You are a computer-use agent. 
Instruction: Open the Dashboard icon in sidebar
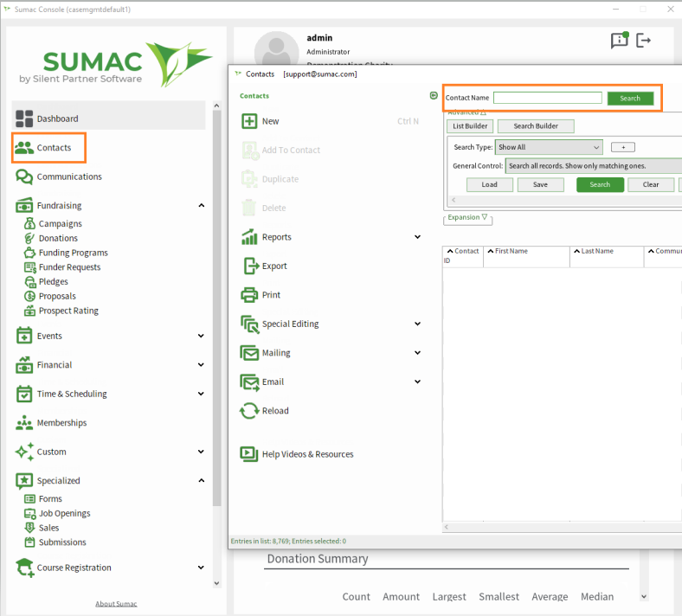(24, 119)
